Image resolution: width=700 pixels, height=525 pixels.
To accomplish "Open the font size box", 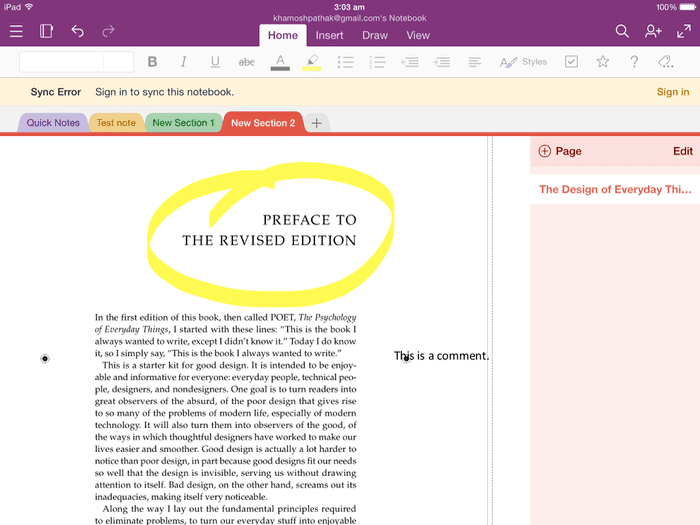I will [x=118, y=62].
